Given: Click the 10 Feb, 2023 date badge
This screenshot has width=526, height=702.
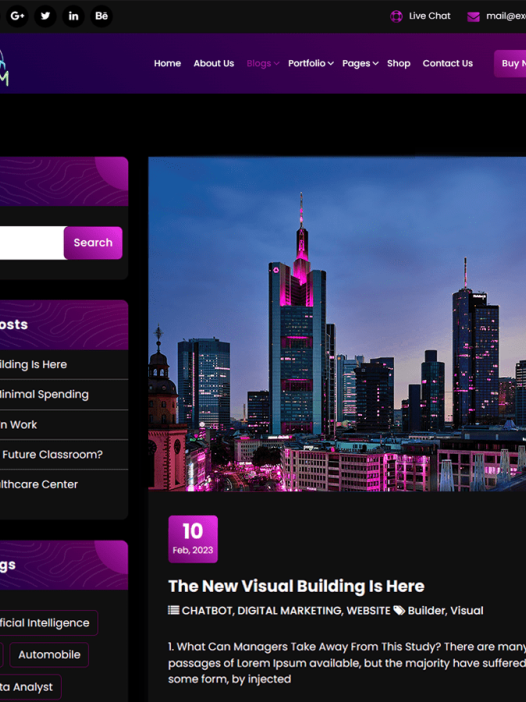Looking at the screenshot, I should pos(193,539).
